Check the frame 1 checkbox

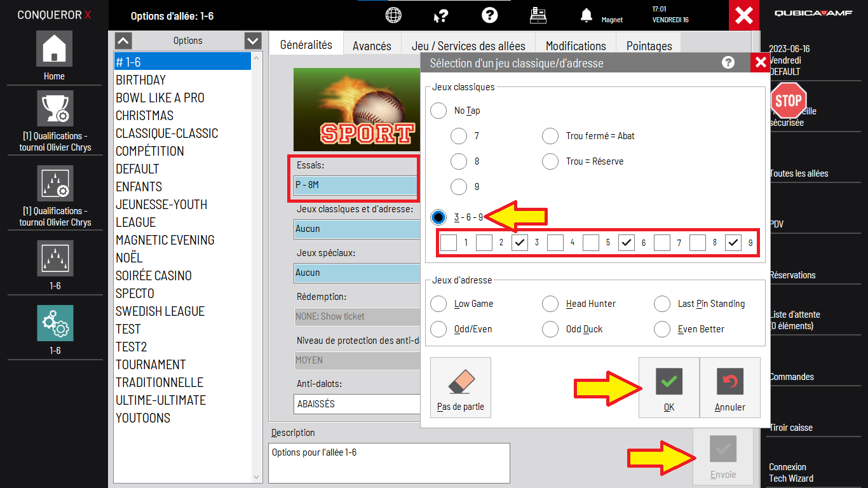(449, 242)
